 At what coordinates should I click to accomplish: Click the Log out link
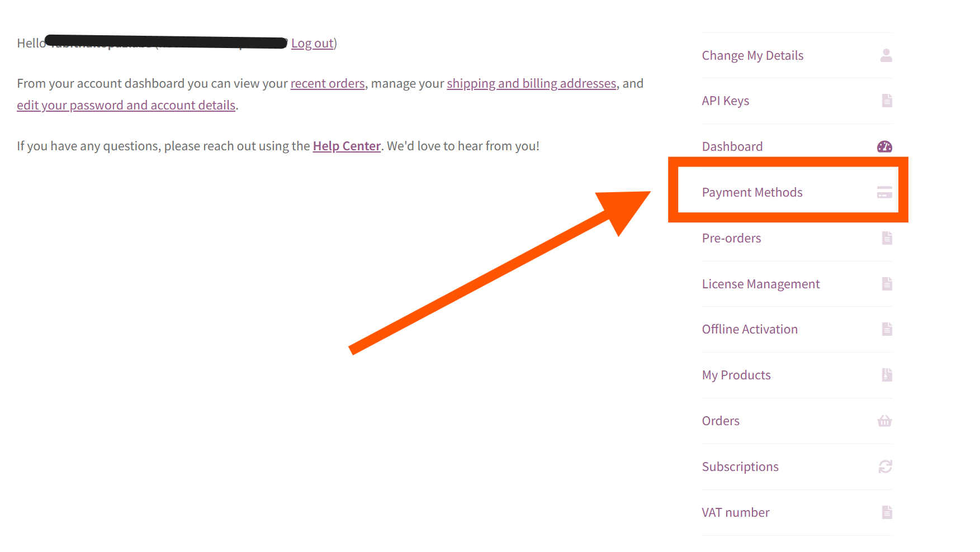click(x=313, y=43)
